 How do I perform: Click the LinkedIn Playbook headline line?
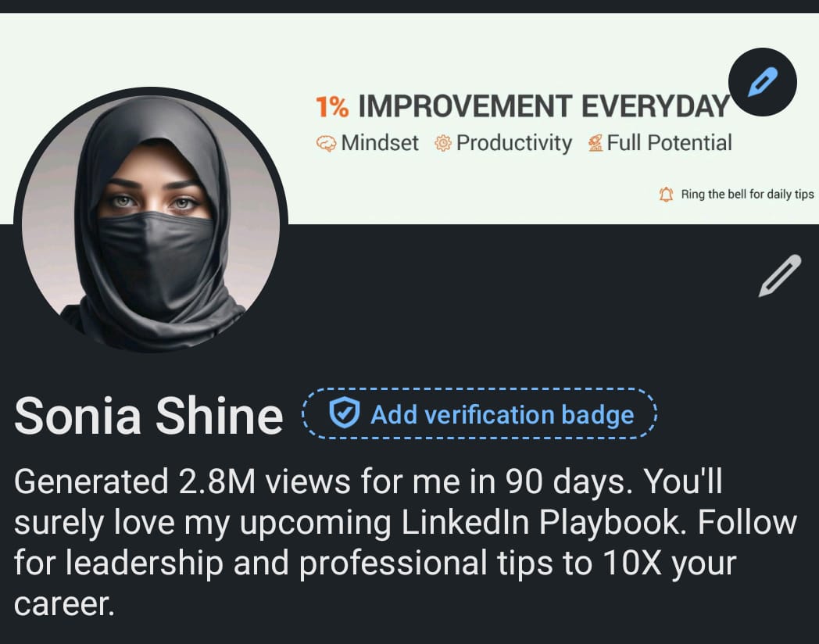[406, 522]
